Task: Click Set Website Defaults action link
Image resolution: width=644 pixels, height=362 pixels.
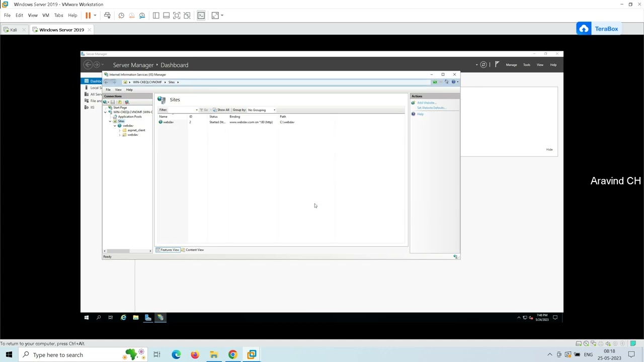Action: coord(431,108)
